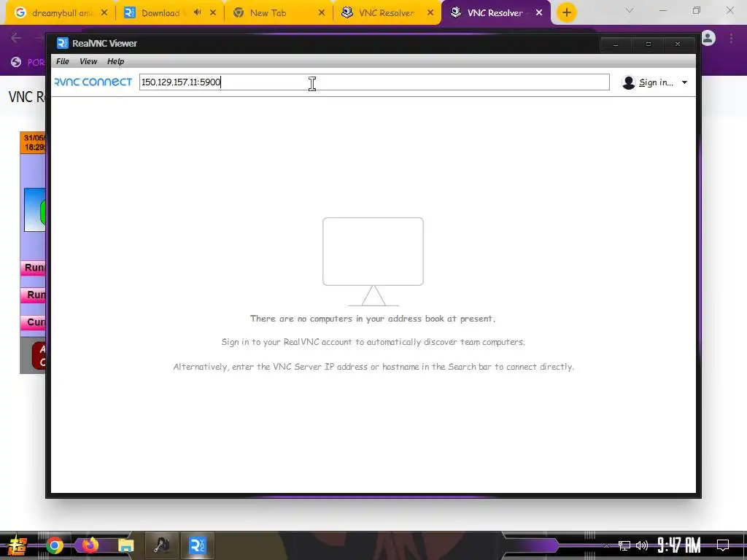Click the volume icon in system tray
This screenshot has height=560, width=747.
[x=642, y=545]
